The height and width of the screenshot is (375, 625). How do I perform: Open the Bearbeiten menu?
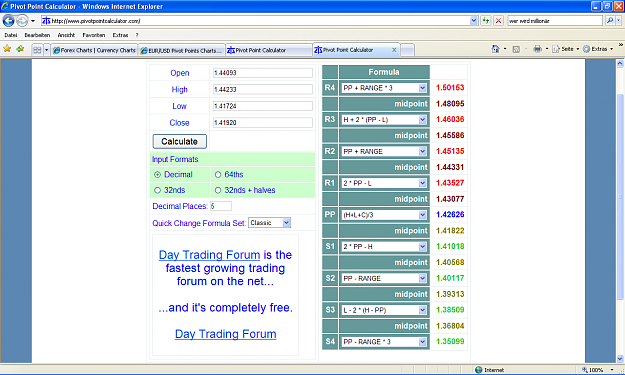point(37,35)
